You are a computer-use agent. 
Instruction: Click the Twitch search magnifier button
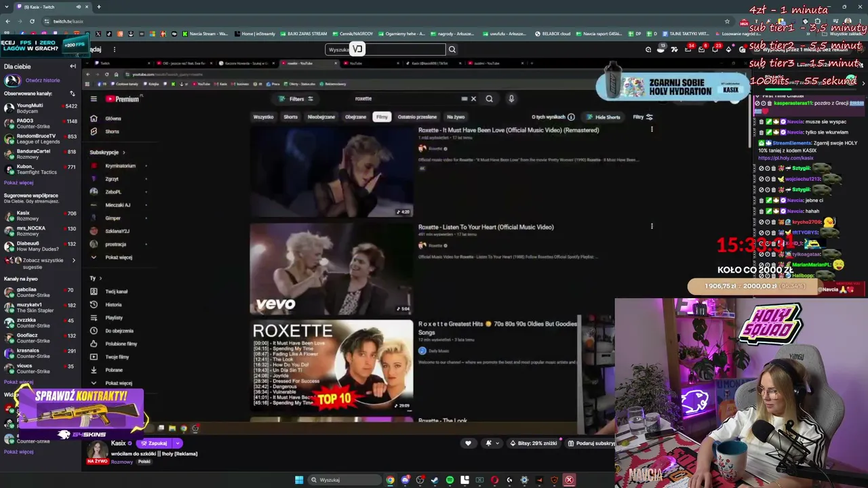tap(452, 49)
